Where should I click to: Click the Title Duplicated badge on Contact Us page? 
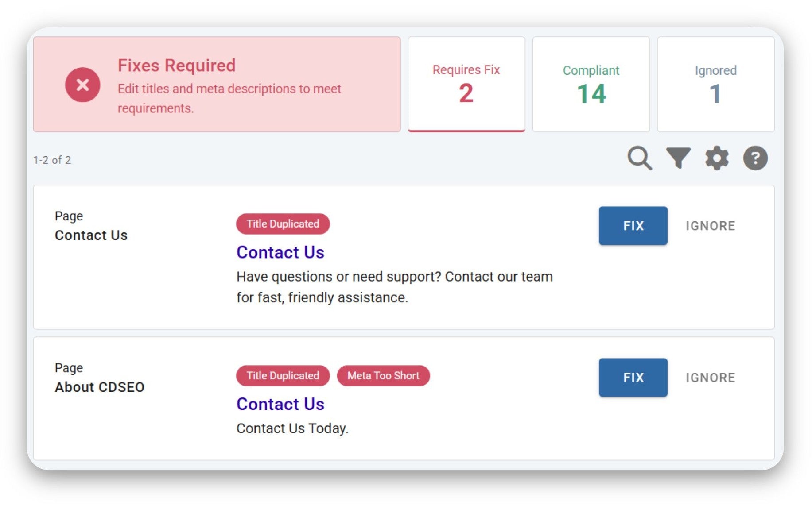point(283,224)
